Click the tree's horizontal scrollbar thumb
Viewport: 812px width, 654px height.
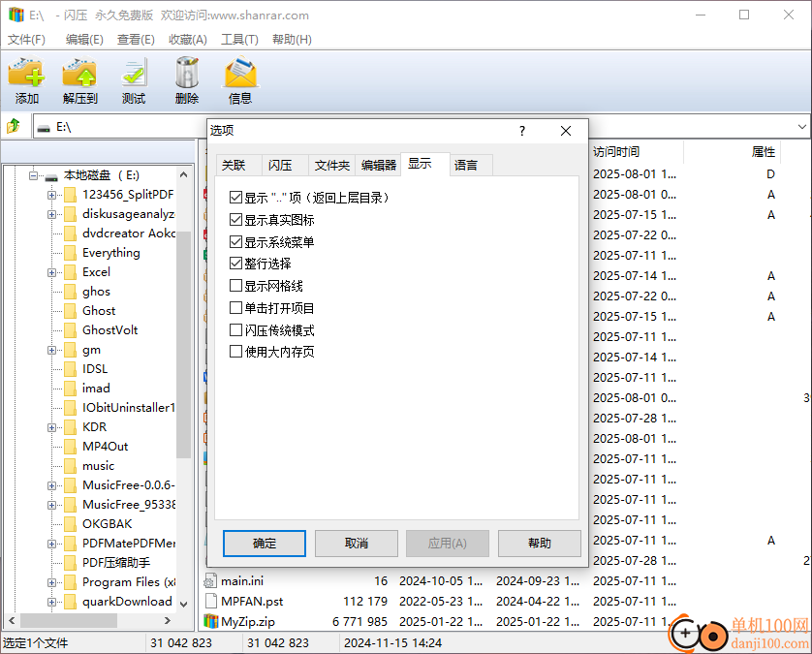click(69, 620)
